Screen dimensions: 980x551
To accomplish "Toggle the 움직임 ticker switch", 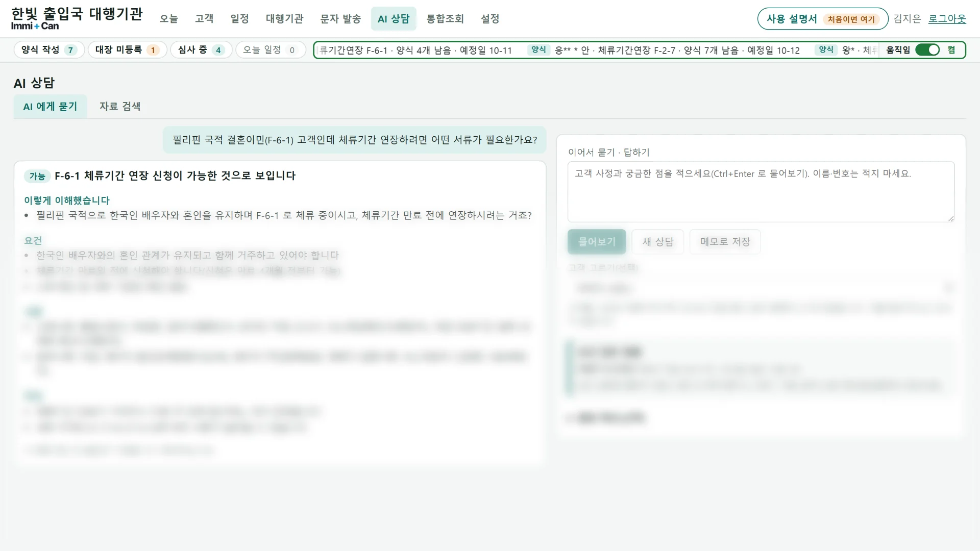I will [x=927, y=50].
